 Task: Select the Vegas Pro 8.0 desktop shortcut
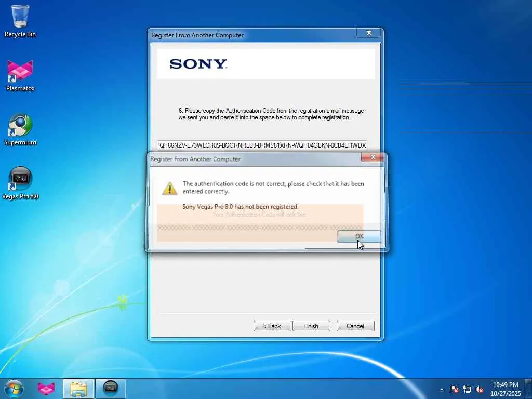pos(20,183)
